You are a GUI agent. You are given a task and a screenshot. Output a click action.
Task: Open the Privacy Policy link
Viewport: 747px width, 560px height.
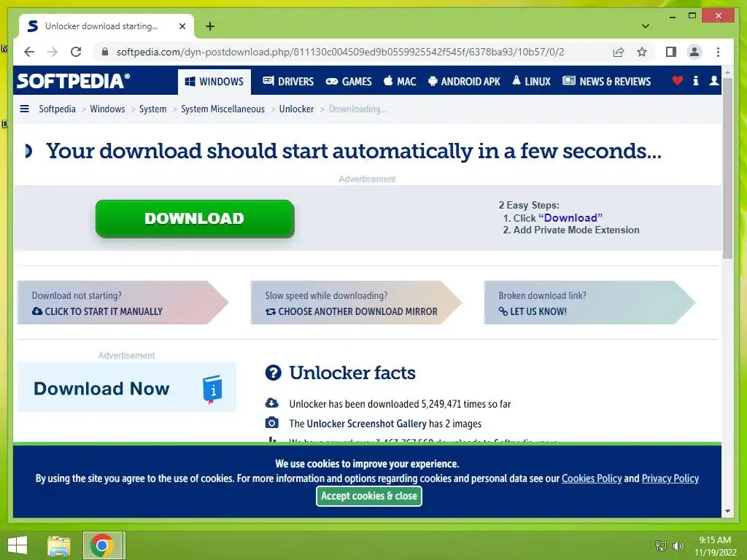coord(670,478)
